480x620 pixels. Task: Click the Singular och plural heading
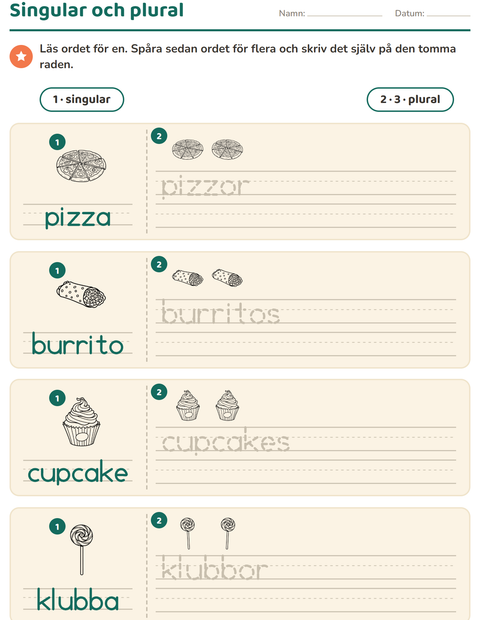click(x=97, y=10)
